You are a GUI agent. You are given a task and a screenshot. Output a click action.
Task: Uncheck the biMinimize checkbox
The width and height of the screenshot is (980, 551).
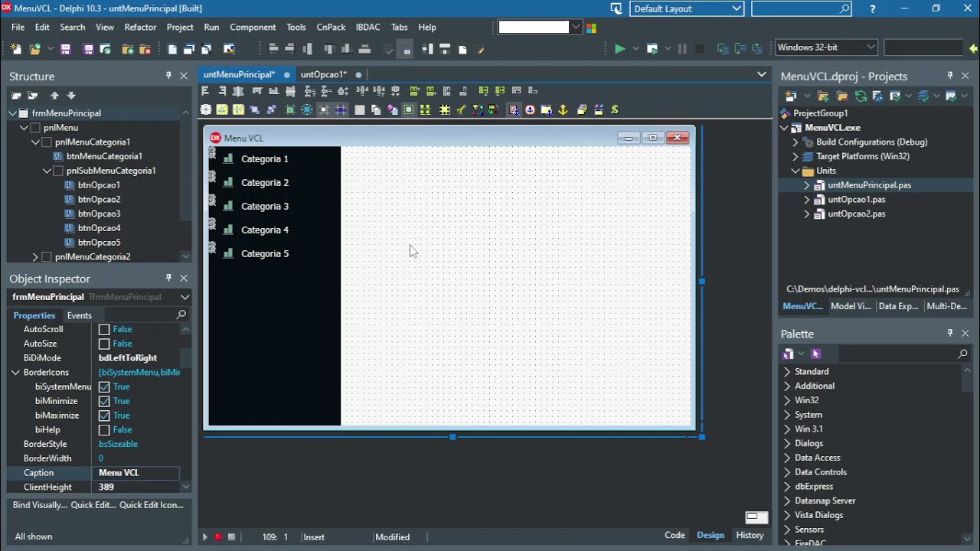104,401
